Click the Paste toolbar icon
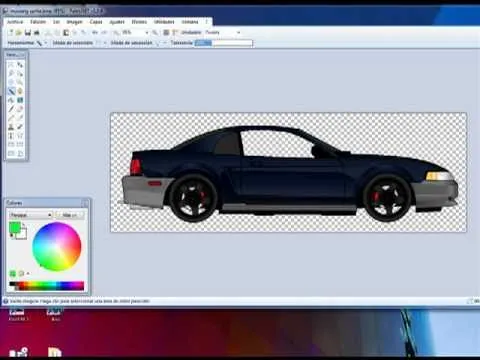Screen dimensions: 480x360 point(66,32)
